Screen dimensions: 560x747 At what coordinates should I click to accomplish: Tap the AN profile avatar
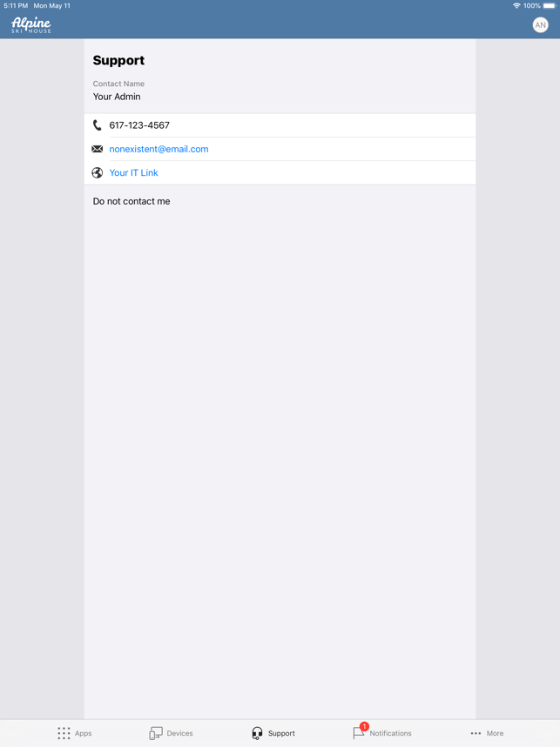(x=540, y=25)
